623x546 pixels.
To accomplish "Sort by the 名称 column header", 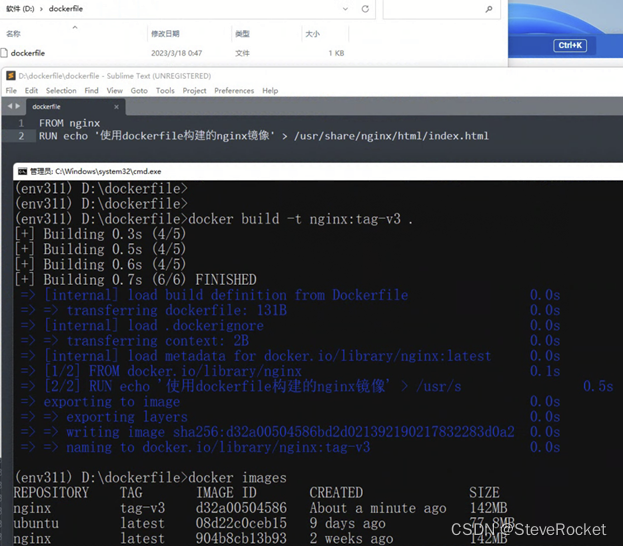I will pos(13,34).
